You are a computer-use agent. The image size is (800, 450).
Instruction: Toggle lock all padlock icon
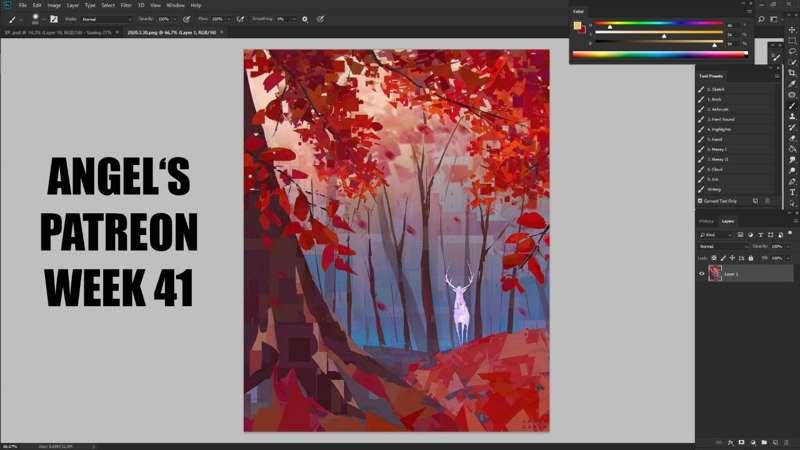pyautogui.click(x=751, y=258)
